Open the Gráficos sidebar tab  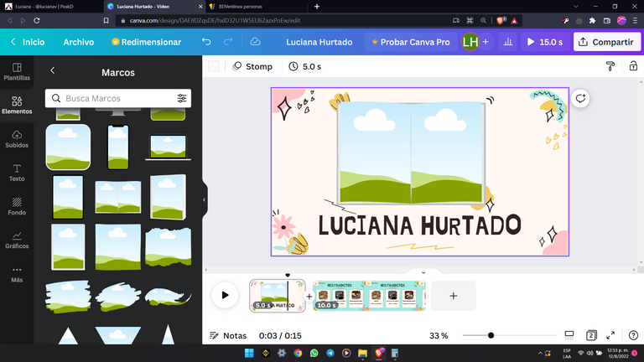point(17,240)
